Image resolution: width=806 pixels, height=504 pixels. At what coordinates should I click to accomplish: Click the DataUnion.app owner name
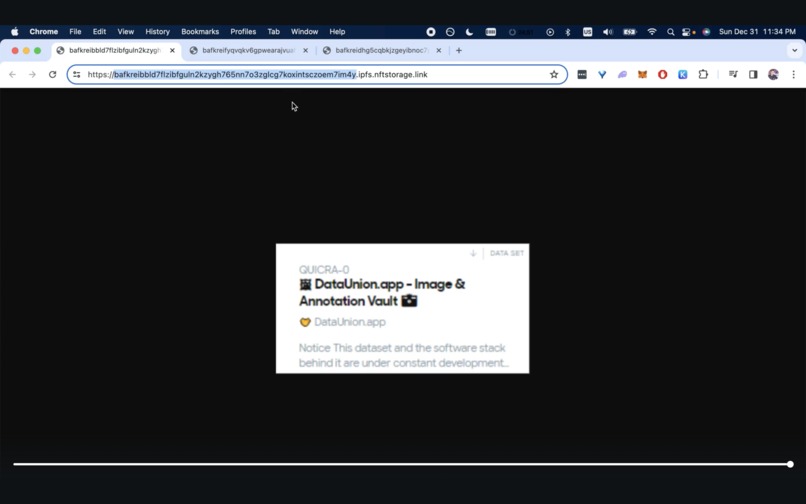click(350, 322)
